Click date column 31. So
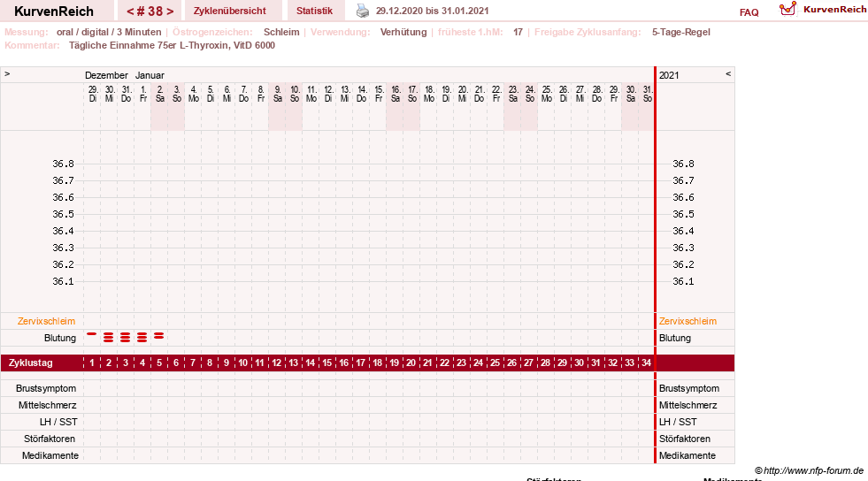868x481 pixels. [x=647, y=94]
